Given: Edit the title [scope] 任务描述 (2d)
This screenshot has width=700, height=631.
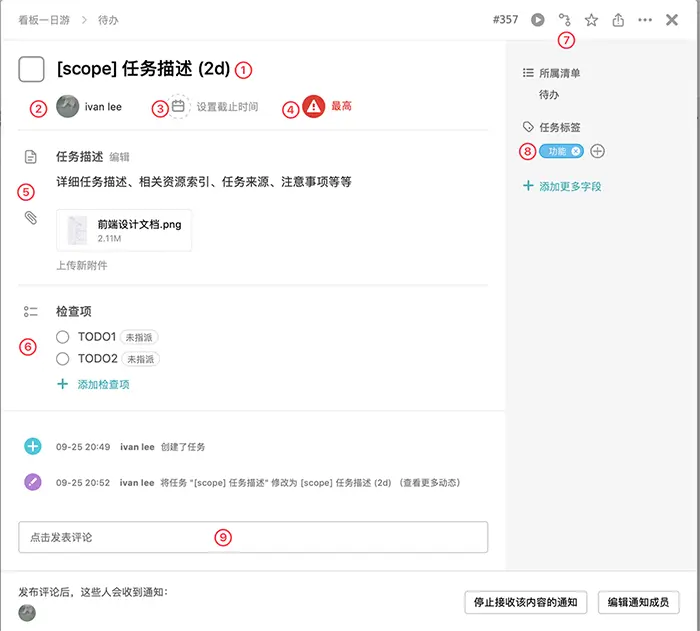Looking at the screenshot, I should (143, 69).
